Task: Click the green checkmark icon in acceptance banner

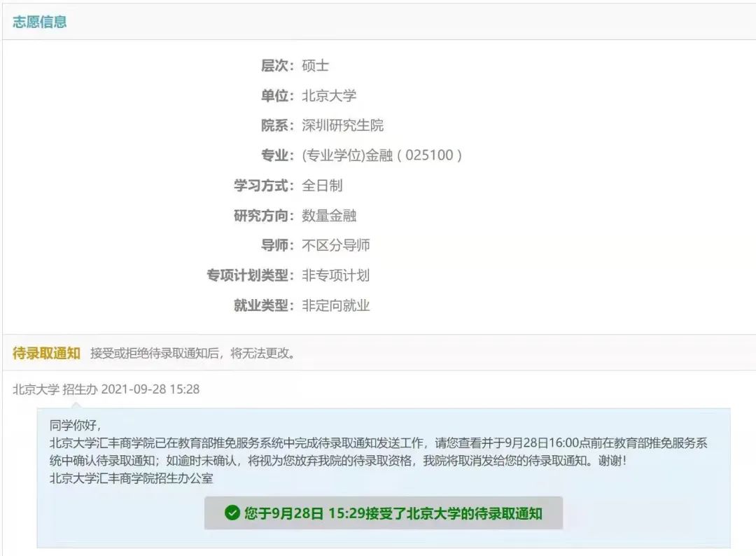Action: point(232,513)
